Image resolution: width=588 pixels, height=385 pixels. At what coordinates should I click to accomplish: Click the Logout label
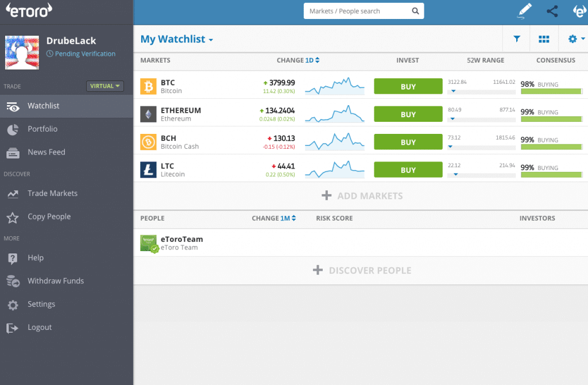pos(40,327)
